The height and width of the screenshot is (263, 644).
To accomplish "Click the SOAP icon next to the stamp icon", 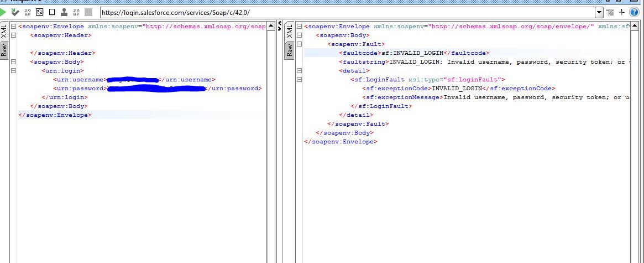I will pos(76,12).
